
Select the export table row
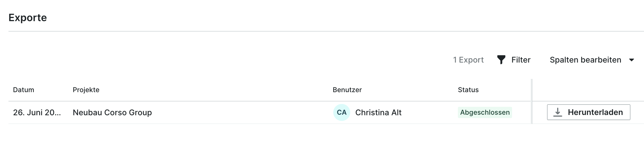(326, 112)
